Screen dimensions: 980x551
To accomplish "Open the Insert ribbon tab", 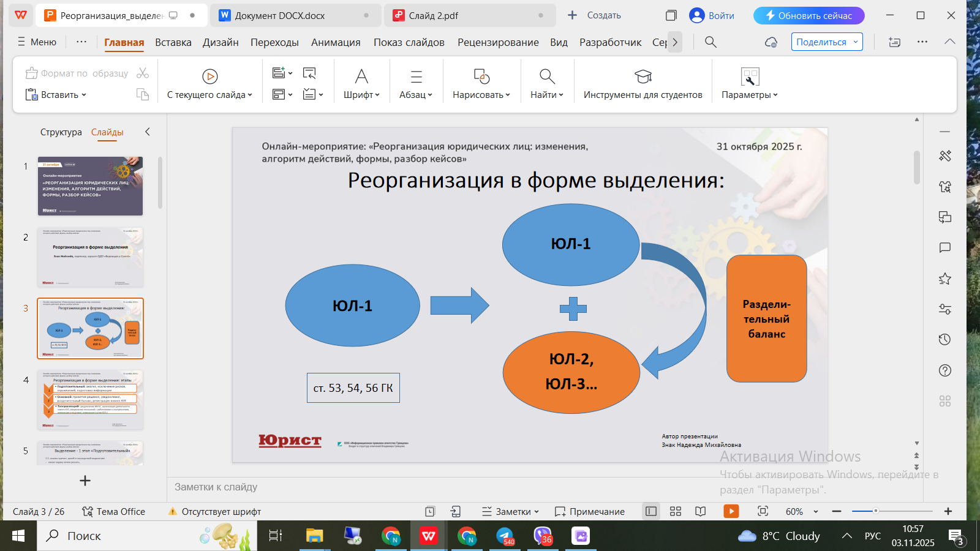I will [x=173, y=42].
